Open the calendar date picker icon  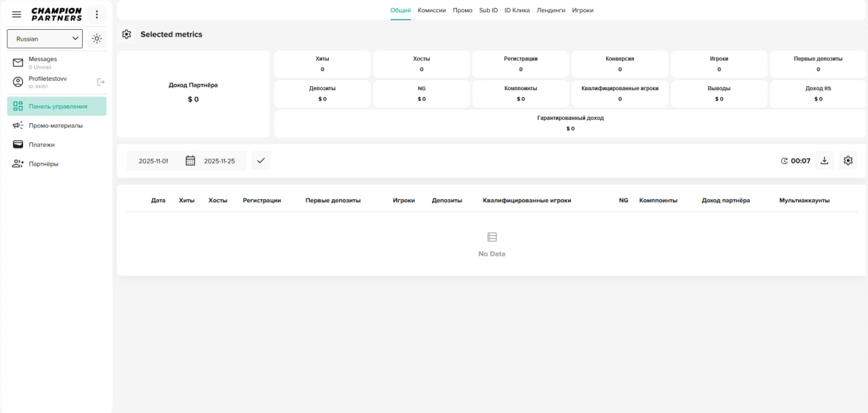pos(191,161)
